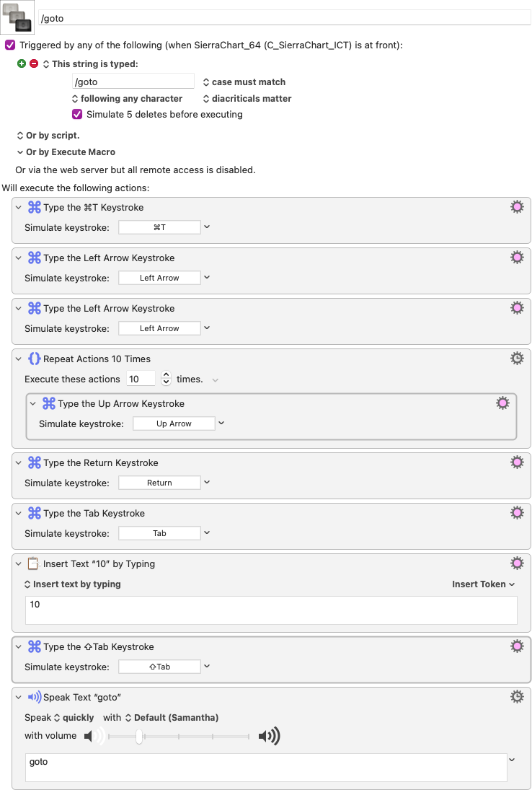This screenshot has height=790, width=532.
Task: Click Or by script trigger option
Action: coord(48,136)
